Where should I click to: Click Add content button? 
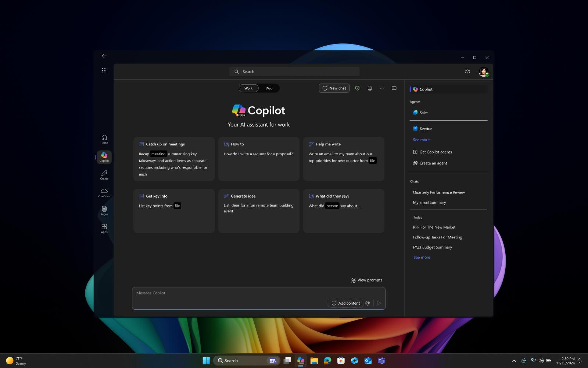[x=345, y=303]
